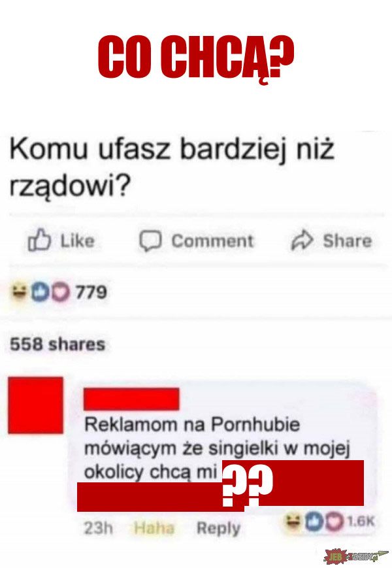Click the blue thumbs-up reaction beside 779
The image size is (392, 568).
[40, 293]
